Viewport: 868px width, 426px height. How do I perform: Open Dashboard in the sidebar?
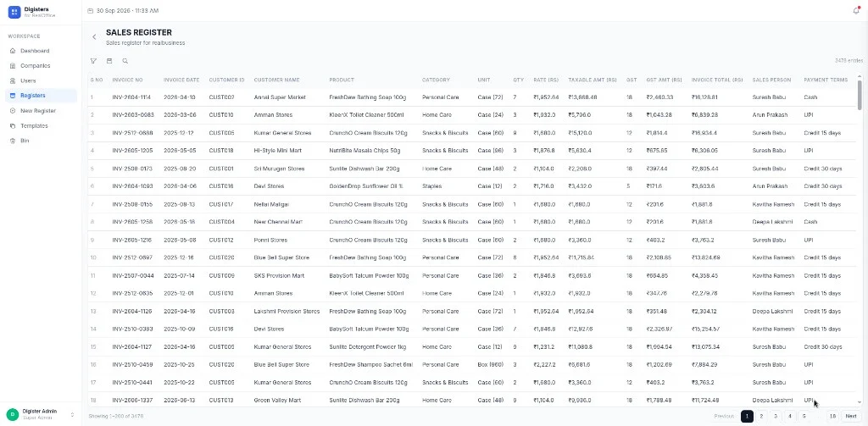(x=34, y=51)
